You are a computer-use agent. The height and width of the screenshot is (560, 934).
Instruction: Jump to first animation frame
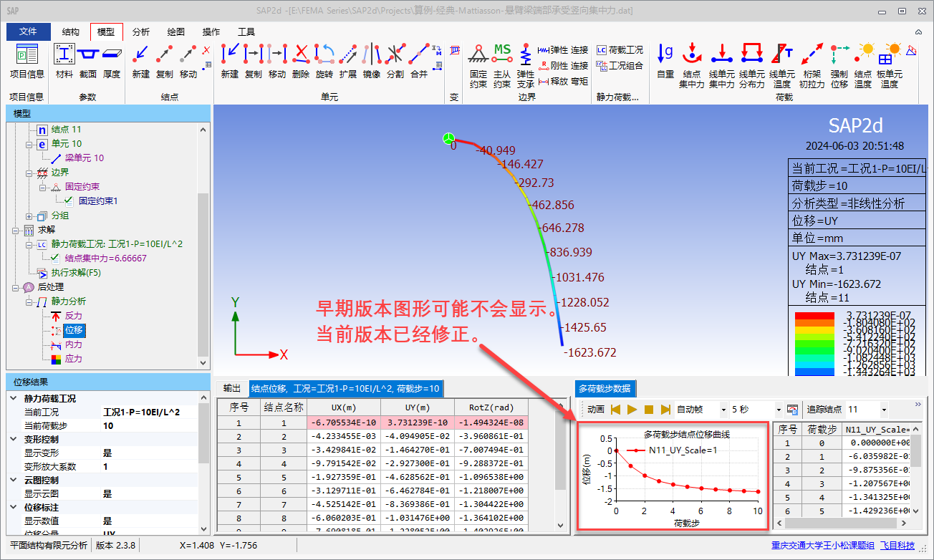click(616, 410)
